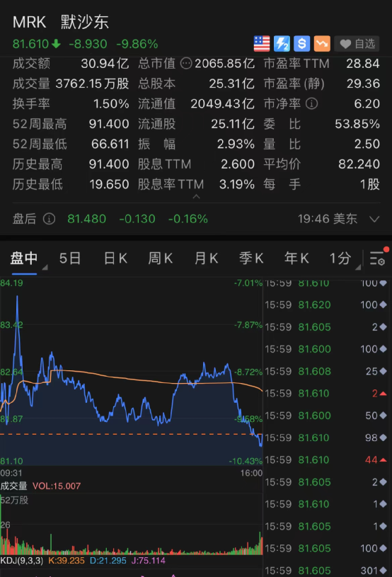
Task: Switch to the 月K chart tab
Action: click(206, 258)
